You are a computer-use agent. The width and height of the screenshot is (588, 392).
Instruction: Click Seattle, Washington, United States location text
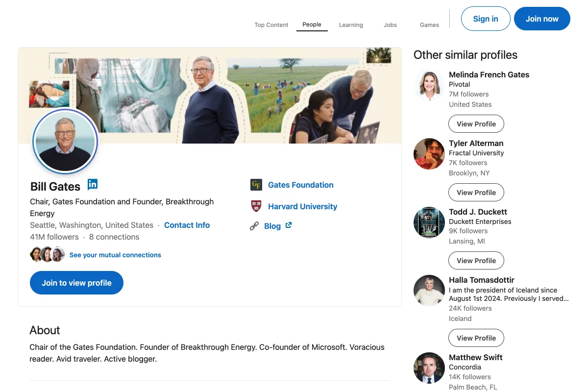coord(92,225)
